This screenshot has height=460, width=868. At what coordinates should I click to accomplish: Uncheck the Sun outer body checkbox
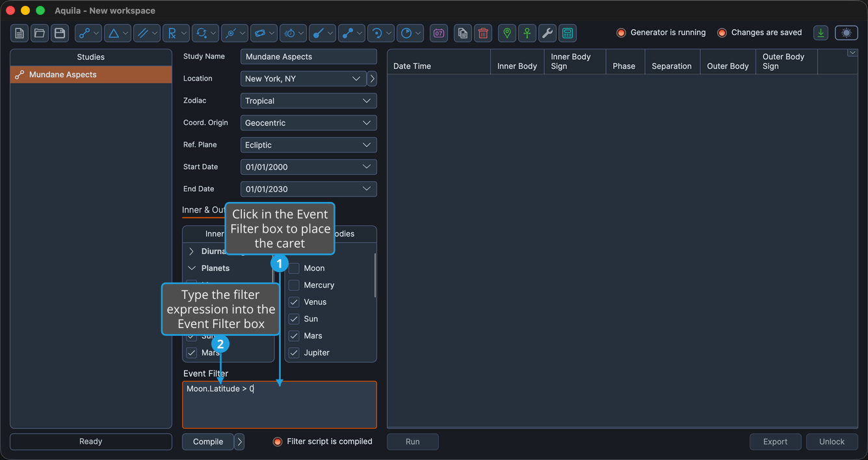[x=294, y=319]
